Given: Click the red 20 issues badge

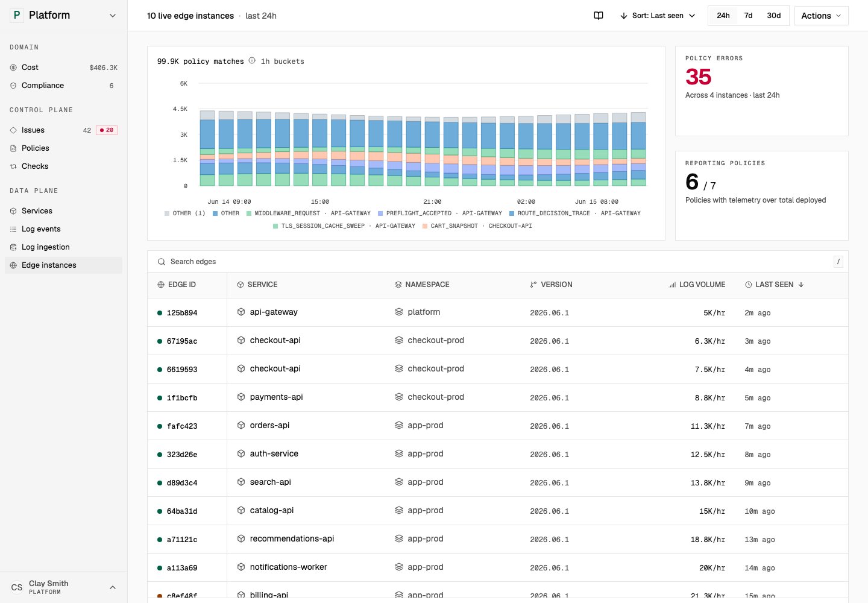Looking at the screenshot, I should (x=107, y=130).
